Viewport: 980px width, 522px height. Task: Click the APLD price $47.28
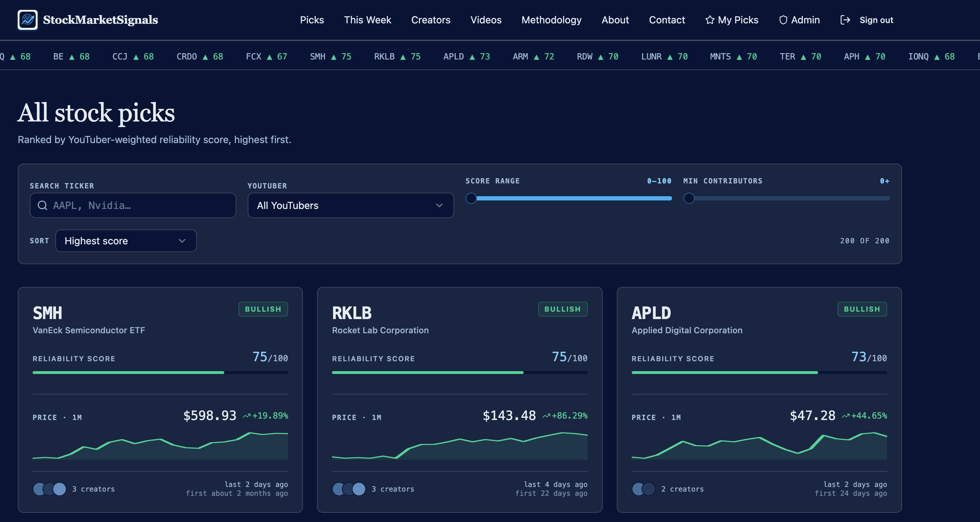point(813,415)
